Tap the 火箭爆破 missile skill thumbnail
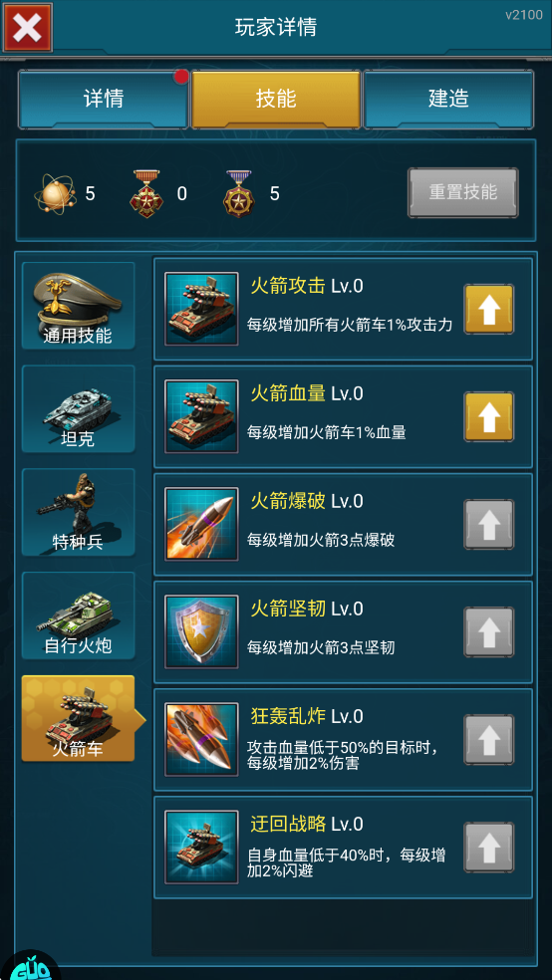The width and height of the screenshot is (552, 980). point(201,524)
